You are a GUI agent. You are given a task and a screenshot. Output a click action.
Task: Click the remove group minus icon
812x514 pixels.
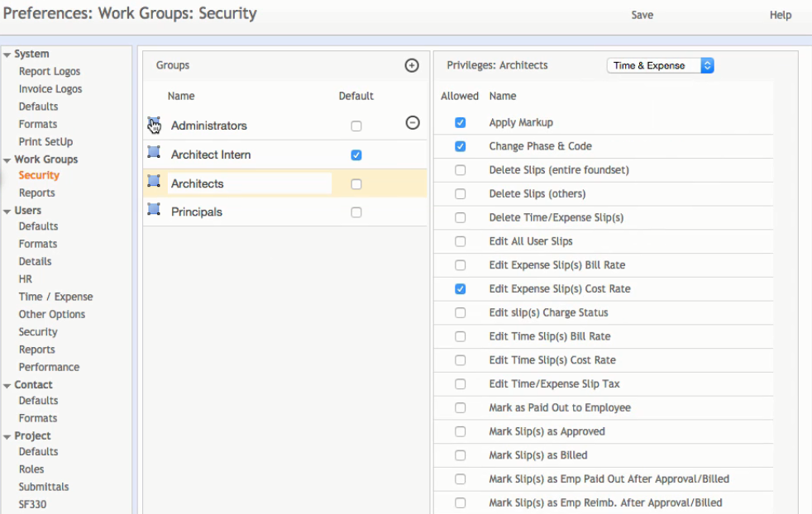413,123
